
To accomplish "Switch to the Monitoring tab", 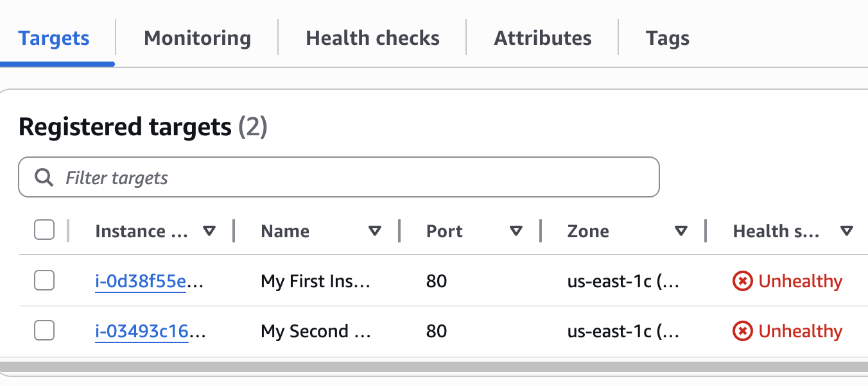I will [197, 38].
